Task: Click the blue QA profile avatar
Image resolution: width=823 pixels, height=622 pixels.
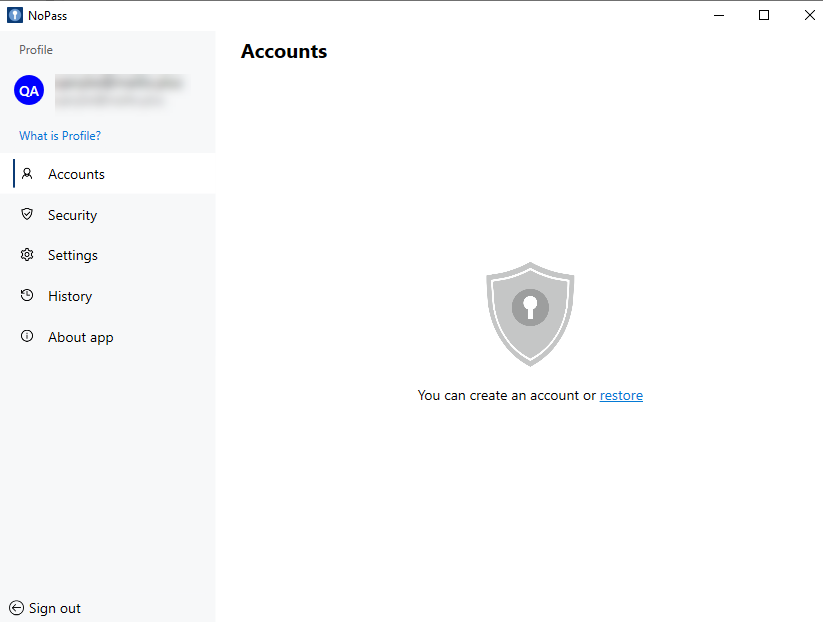Action: [29, 91]
